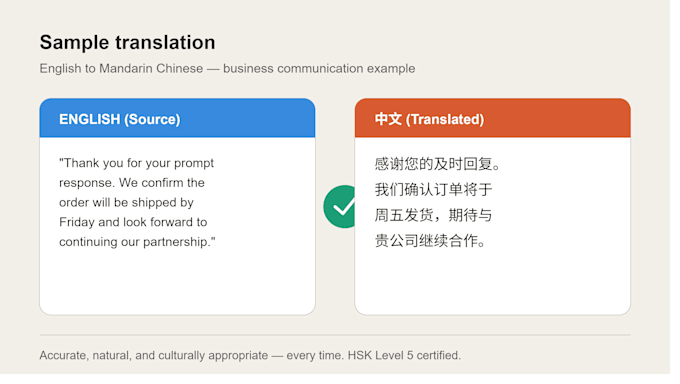This screenshot has width=680, height=384.
Task: Click the English source quote text
Action: (137, 202)
